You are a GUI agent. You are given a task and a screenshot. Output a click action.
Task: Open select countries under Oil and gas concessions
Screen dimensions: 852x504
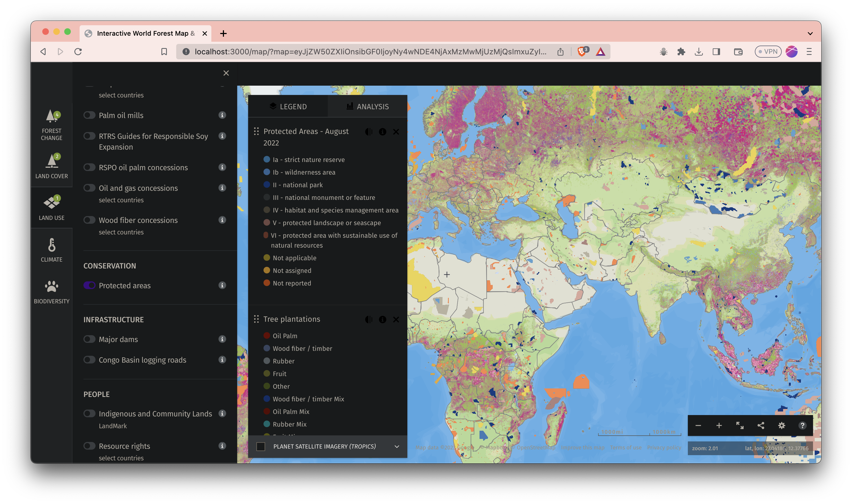click(121, 200)
